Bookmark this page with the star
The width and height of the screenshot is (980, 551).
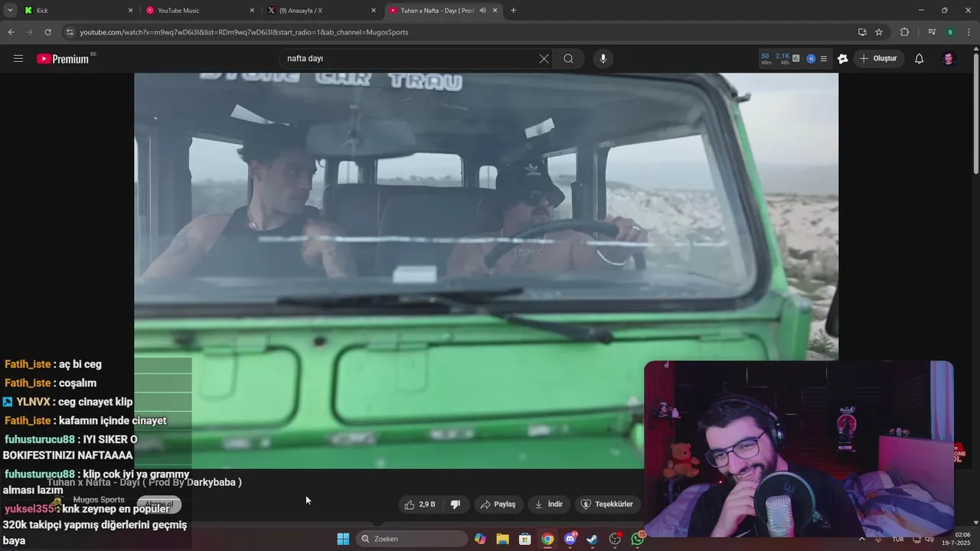tap(879, 32)
